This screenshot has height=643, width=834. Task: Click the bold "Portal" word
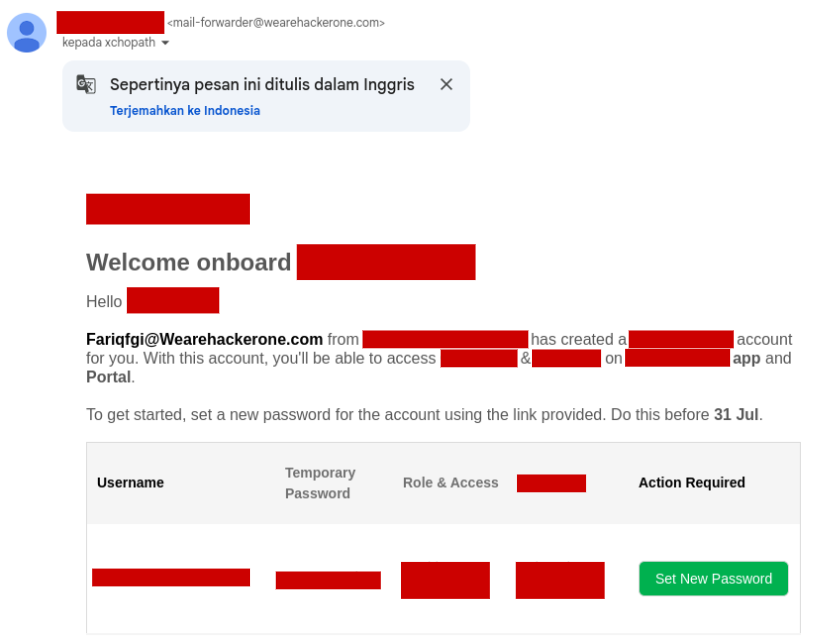pyautogui.click(x=108, y=377)
